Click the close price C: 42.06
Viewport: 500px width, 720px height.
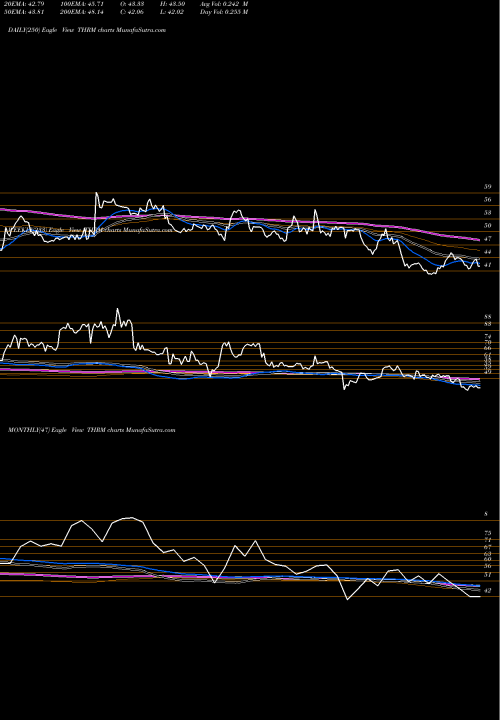coord(133,12)
